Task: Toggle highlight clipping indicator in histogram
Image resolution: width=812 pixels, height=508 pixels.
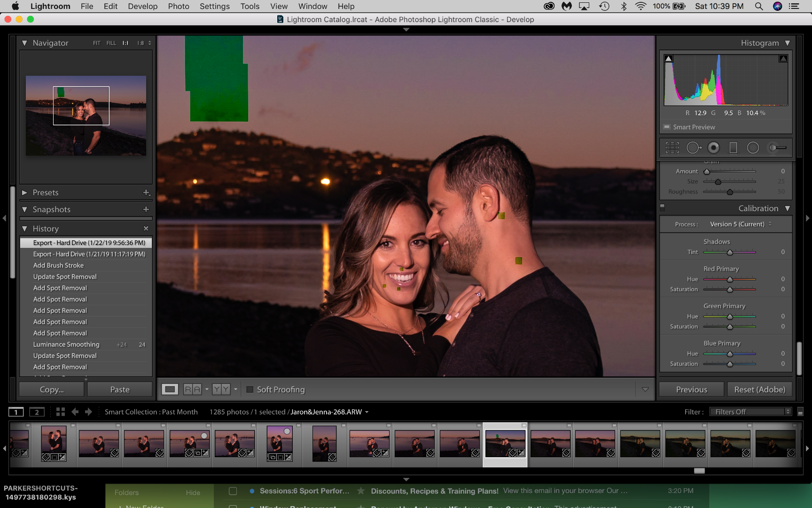Action: point(783,59)
